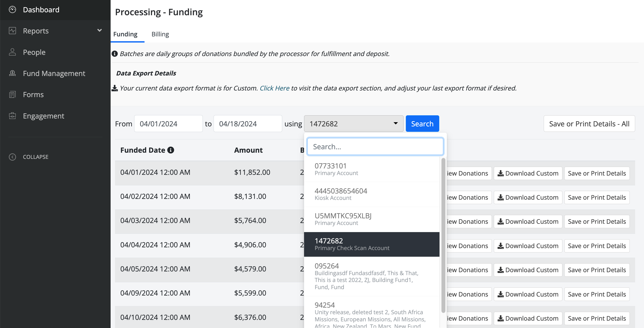Click the Engagement briefcase icon
644x328 pixels.
(12, 116)
